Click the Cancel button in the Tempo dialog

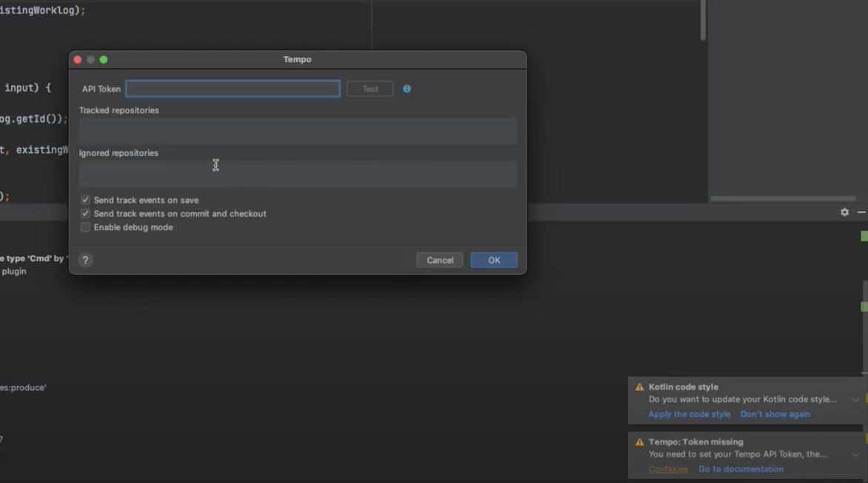(x=440, y=260)
